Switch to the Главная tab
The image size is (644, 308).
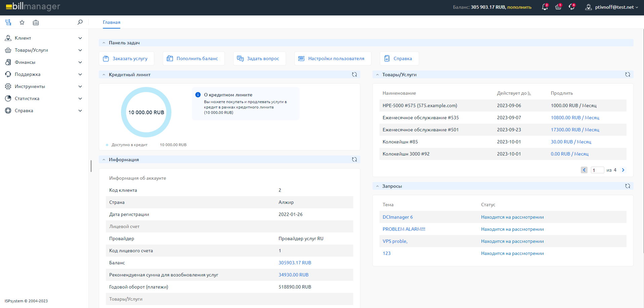click(112, 22)
